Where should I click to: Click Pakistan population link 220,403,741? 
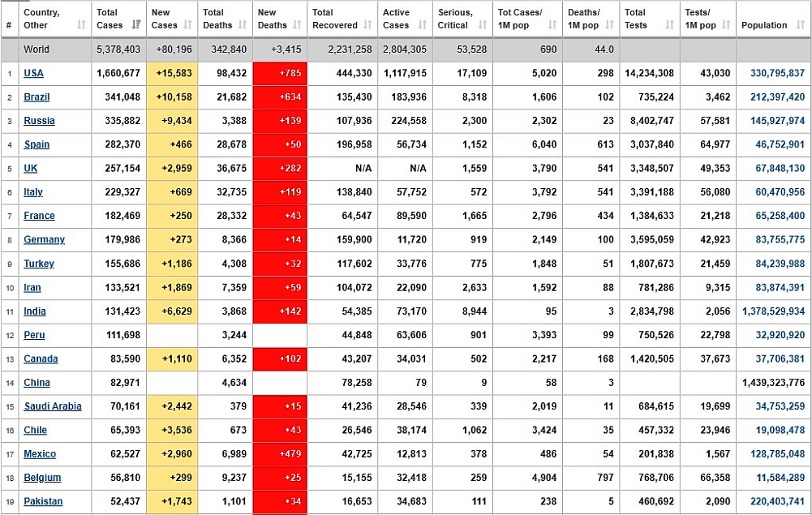coord(777,501)
